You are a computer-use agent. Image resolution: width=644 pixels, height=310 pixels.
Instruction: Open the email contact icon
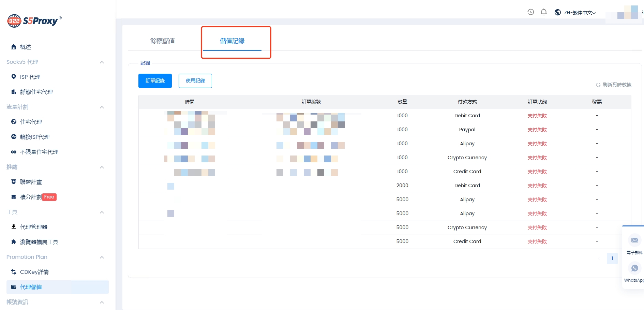tap(634, 240)
